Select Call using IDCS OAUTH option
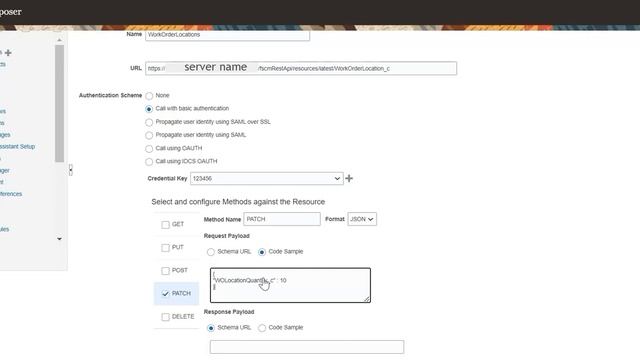Screen dimensions: 640x360 [x=149, y=162]
